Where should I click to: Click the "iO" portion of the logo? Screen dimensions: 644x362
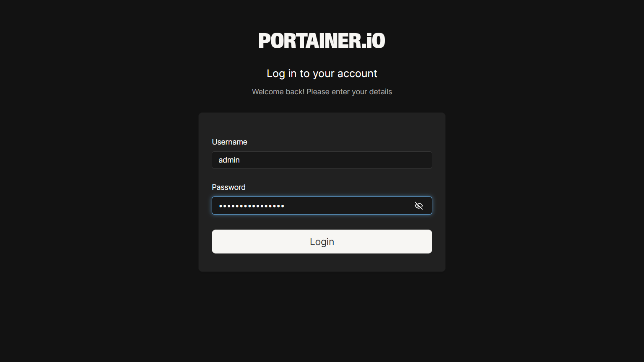(x=376, y=41)
